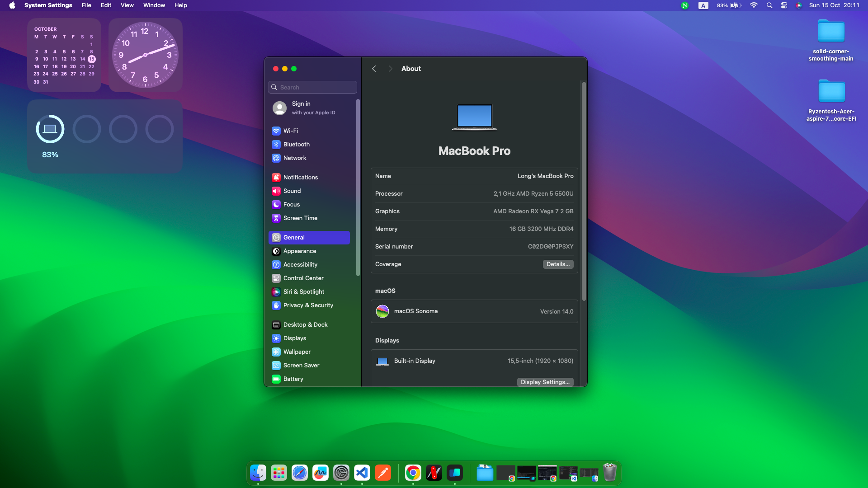Open the Window menu in menu bar
868x488 pixels.
coord(154,5)
